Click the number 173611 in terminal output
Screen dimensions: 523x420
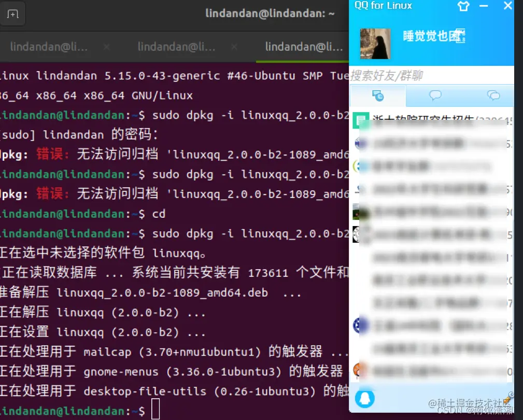[268, 273]
